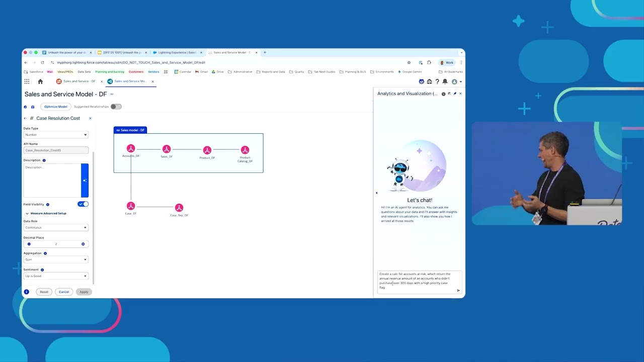Screen dimensions: 644x362
Task: Open the Setup icon in the Salesforce header
Action: pyautogui.click(x=429, y=81)
